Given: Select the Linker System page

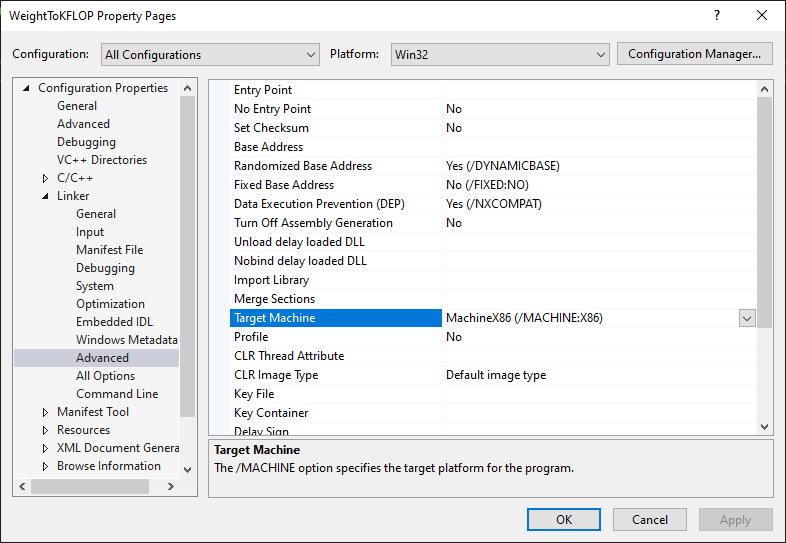Looking at the screenshot, I should [95, 286].
